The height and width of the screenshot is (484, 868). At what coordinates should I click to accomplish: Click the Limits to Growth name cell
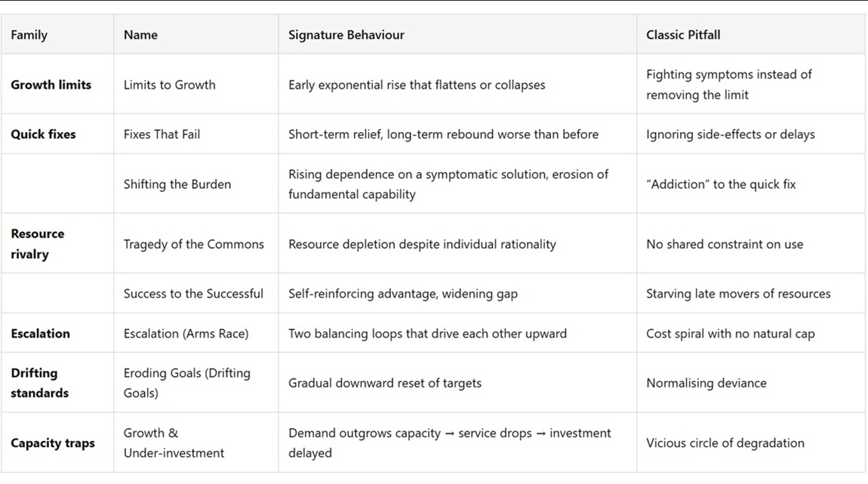pyautogui.click(x=170, y=85)
